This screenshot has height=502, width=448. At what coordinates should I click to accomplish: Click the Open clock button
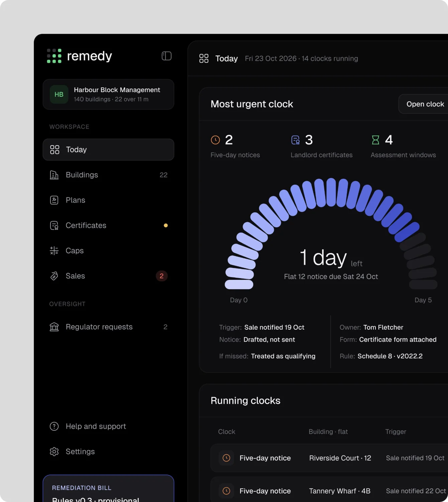click(423, 104)
